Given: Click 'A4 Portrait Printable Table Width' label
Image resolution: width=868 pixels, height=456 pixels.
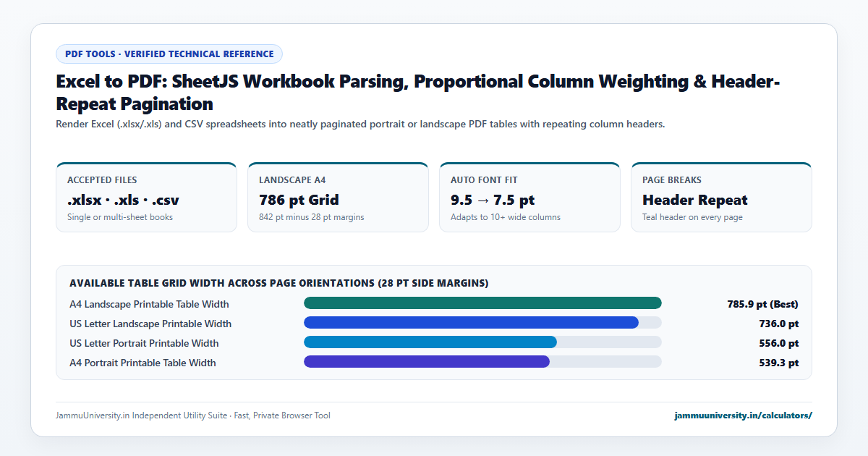Looking at the screenshot, I should (x=142, y=363).
